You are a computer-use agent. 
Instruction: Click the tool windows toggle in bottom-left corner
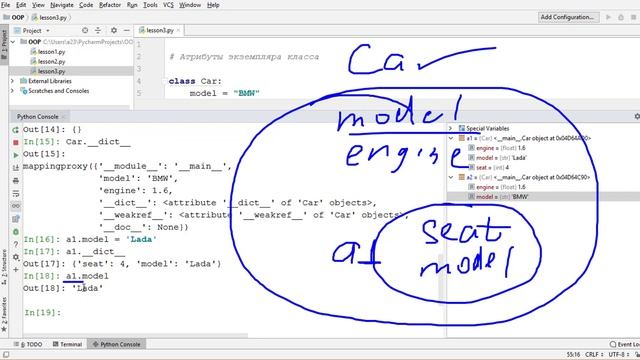tap(5, 355)
